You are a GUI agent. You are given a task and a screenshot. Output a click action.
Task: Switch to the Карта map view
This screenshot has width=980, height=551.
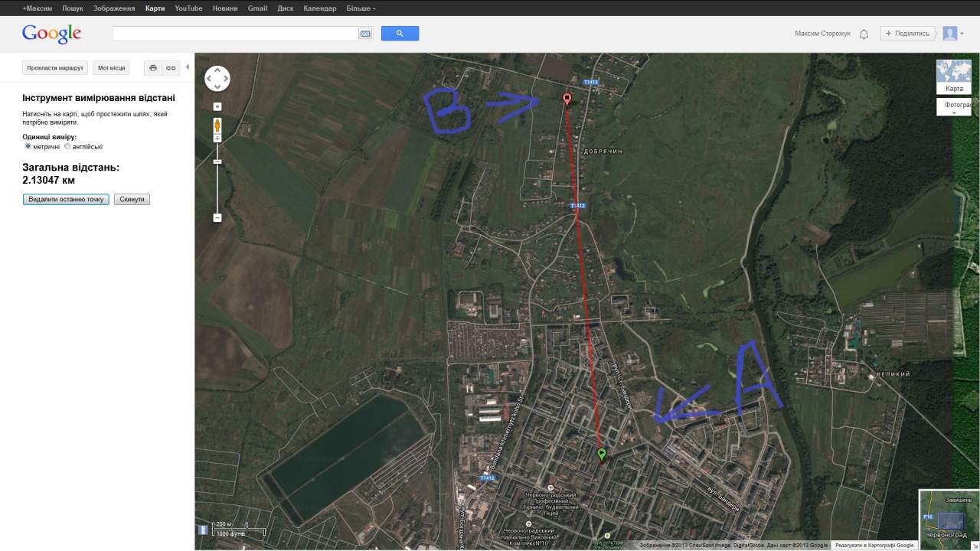(x=954, y=77)
